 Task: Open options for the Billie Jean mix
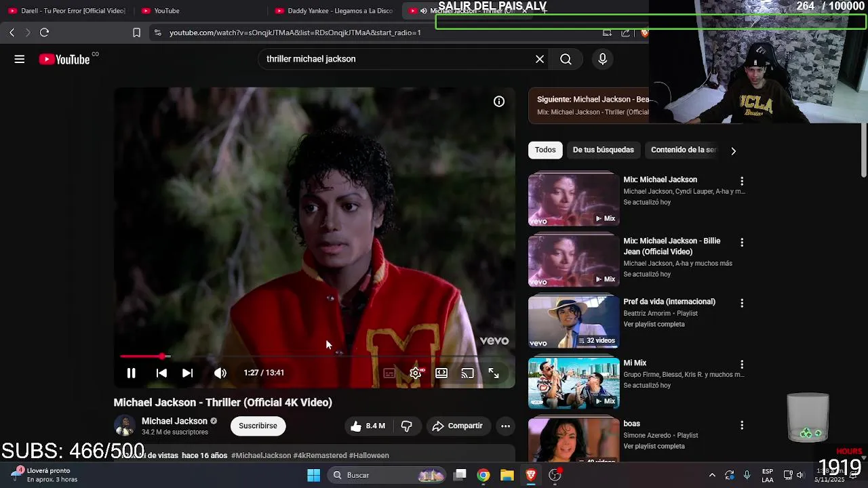pyautogui.click(x=742, y=242)
